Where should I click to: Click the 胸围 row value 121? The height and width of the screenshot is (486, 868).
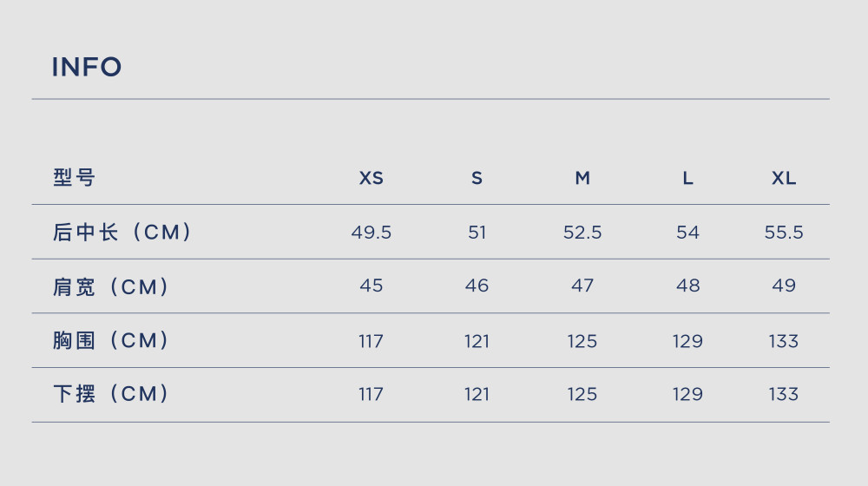477,341
